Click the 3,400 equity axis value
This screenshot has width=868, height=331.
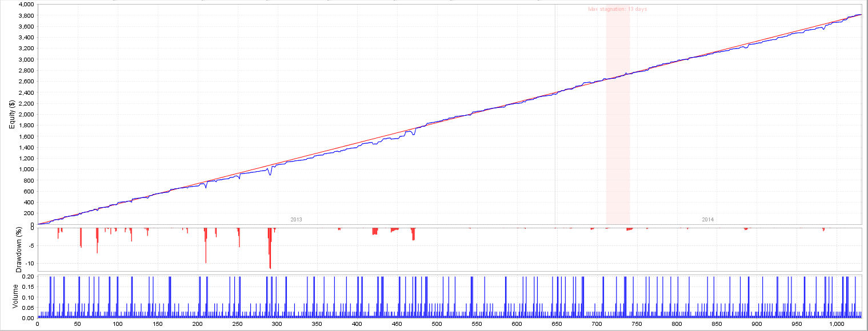coord(26,38)
